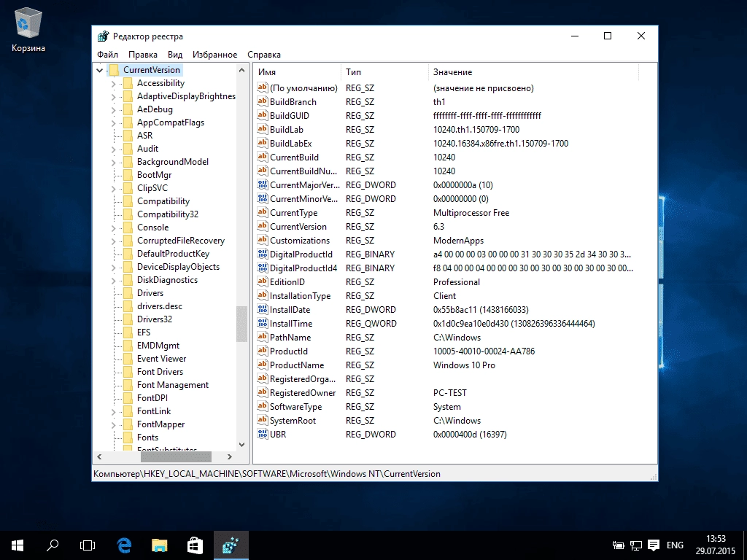
Task: Open the Windows Start menu
Action: point(18,545)
